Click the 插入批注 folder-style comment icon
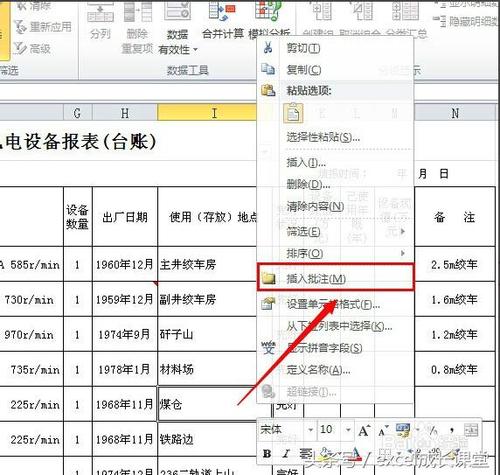Screen dimensions: 500x475 268,278
